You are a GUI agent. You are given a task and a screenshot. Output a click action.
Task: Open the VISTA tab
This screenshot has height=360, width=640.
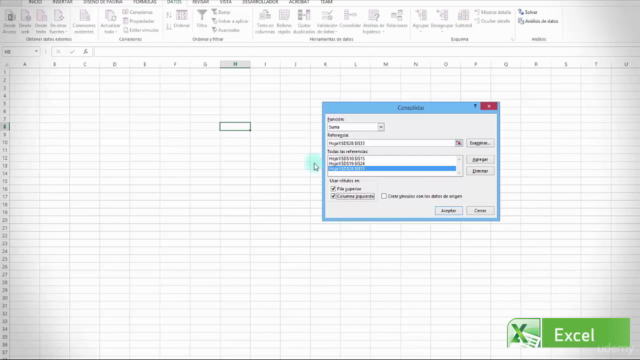(225, 2)
